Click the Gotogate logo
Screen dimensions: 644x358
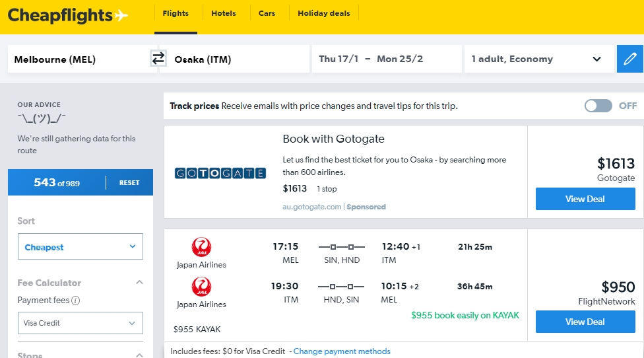pos(220,174)
